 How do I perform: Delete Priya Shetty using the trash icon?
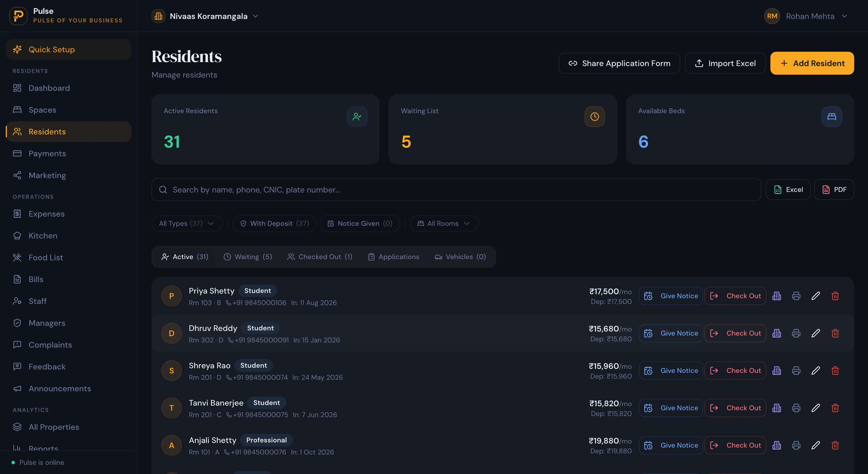point(835,296)
